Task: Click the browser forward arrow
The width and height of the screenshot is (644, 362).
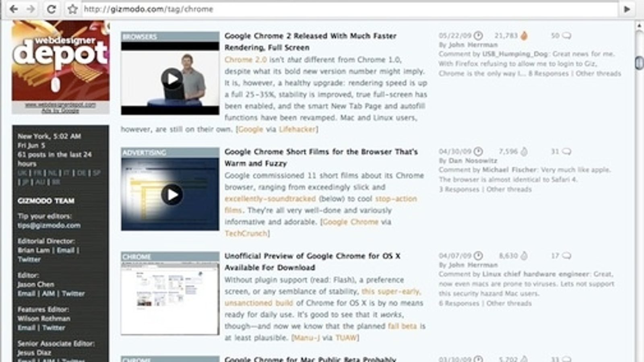Action: click(31, 9)
